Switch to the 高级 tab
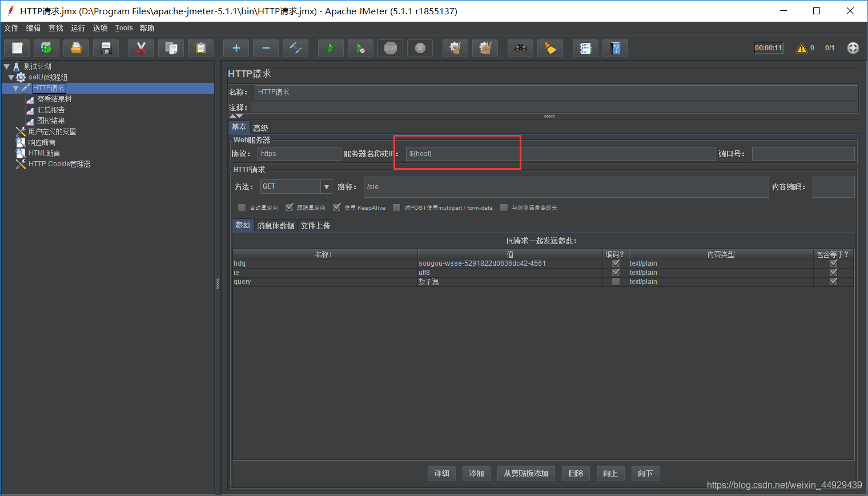 260,128
